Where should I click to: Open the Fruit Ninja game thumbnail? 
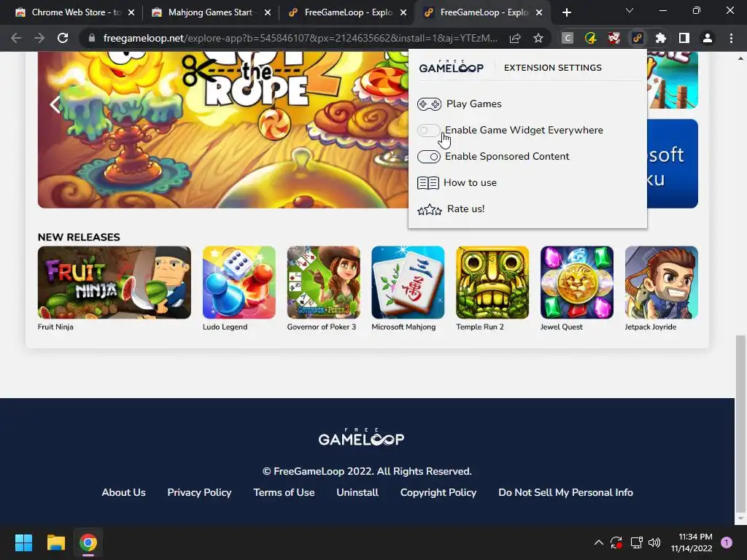pyautogui.click(x=115, y=282)
